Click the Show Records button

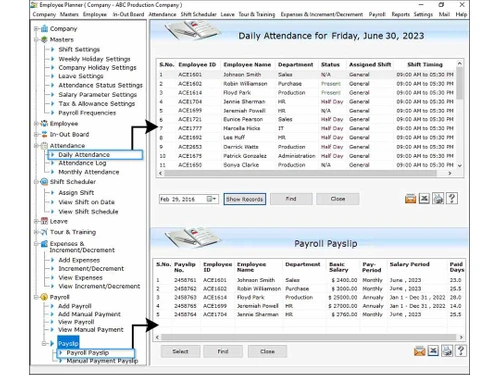[x=245, y=199]
